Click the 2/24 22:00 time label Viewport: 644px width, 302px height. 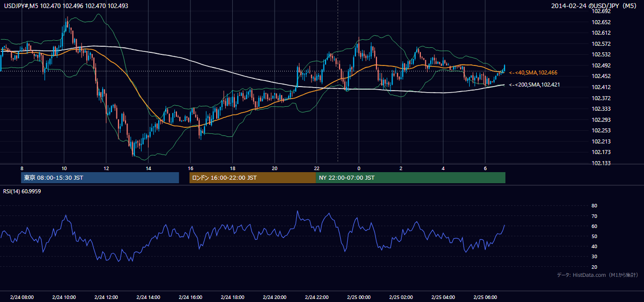click(316, 297)
